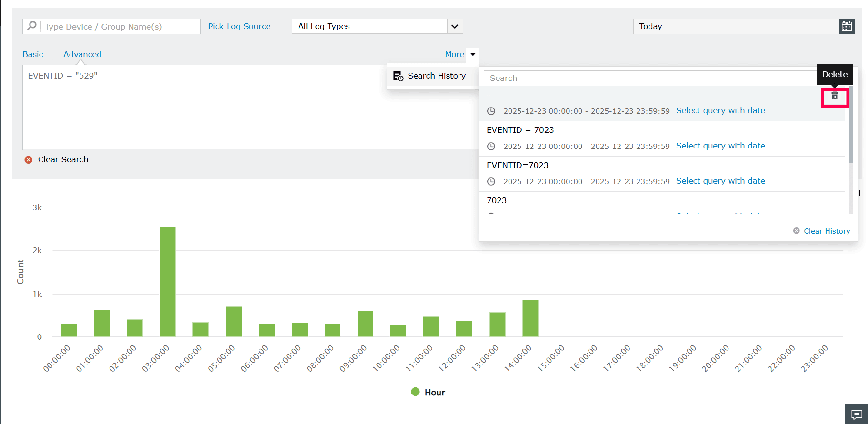Screen dimensions: 868x424
Task: Click the 03:00:00 green bar in chart
Action: pyautogui.click(x=168, y=282)
